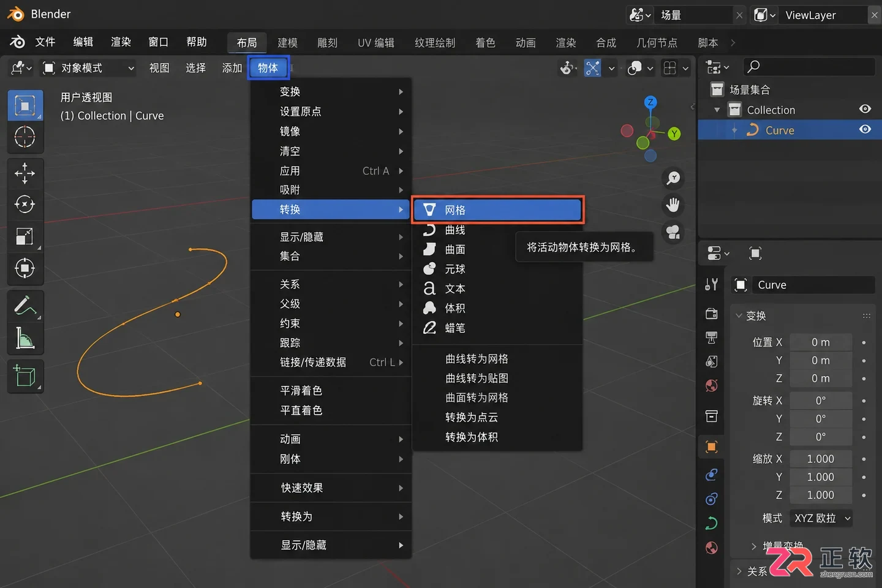Screen dimensions: 882x588
Task: Select 网格 in the convert submenu
Action: click(497, 210)
